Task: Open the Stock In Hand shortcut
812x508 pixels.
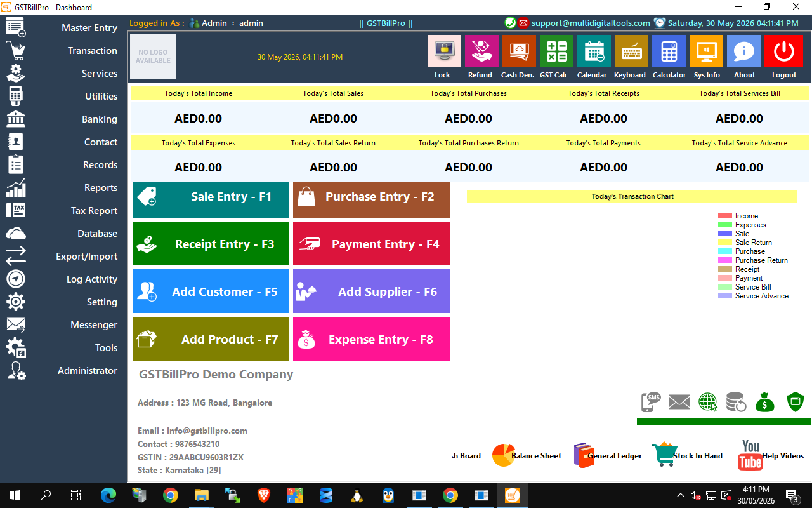Action: tap(687, 455)
